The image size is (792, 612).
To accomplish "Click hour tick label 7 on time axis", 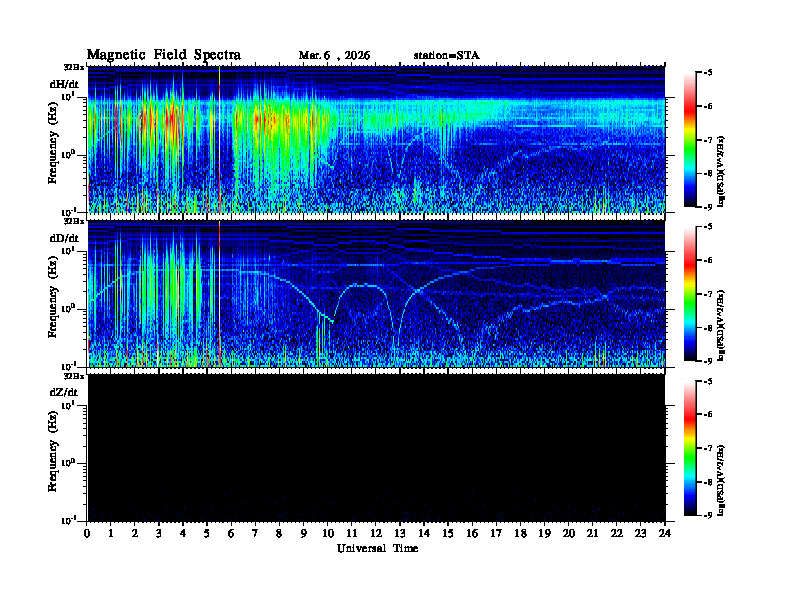I will tap(256, 534).
